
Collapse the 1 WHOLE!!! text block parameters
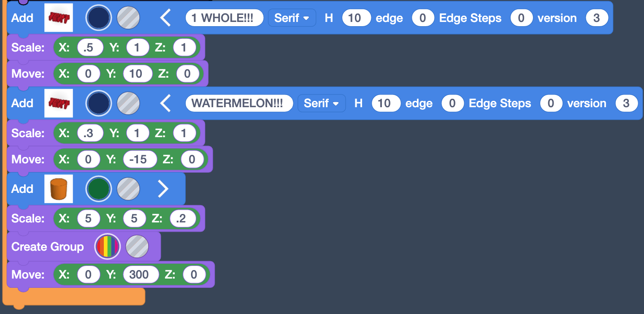[x=165, y=18]
